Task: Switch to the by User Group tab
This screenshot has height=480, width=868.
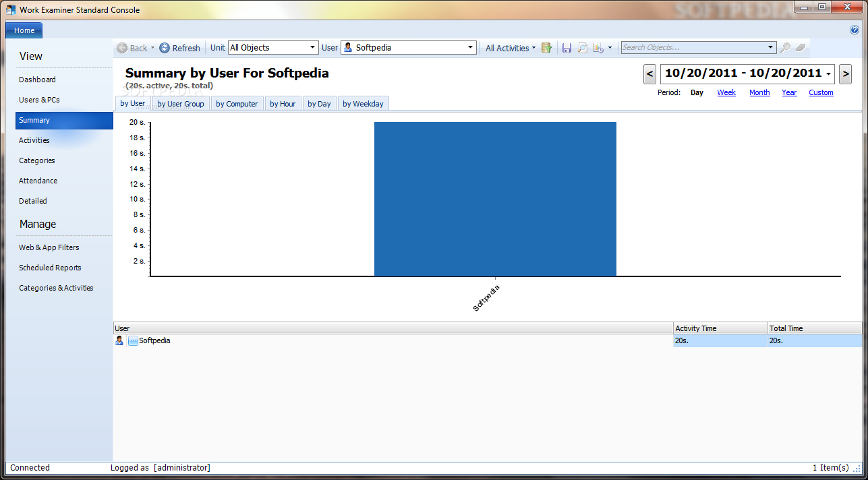Action: click(181, 104)
